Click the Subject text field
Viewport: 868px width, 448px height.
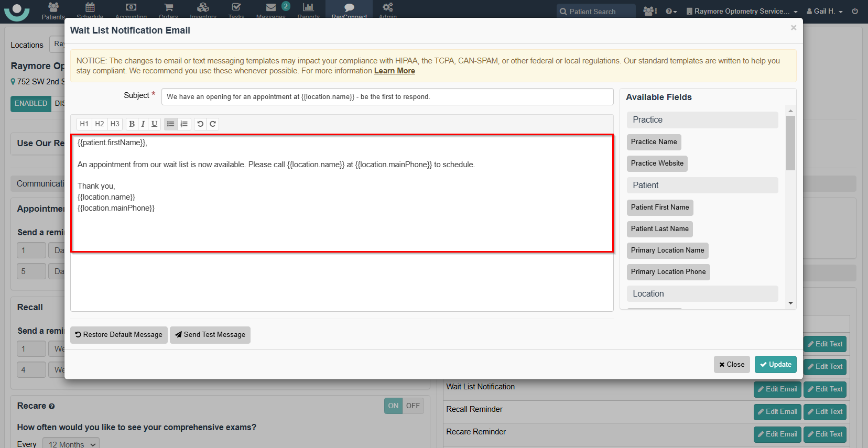[387, 96]
